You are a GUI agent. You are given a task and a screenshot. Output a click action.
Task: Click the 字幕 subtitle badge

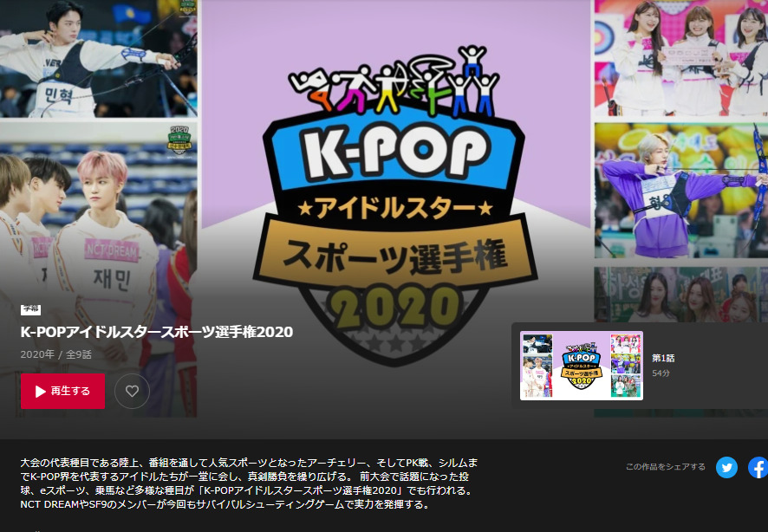[x=30, y=308]
